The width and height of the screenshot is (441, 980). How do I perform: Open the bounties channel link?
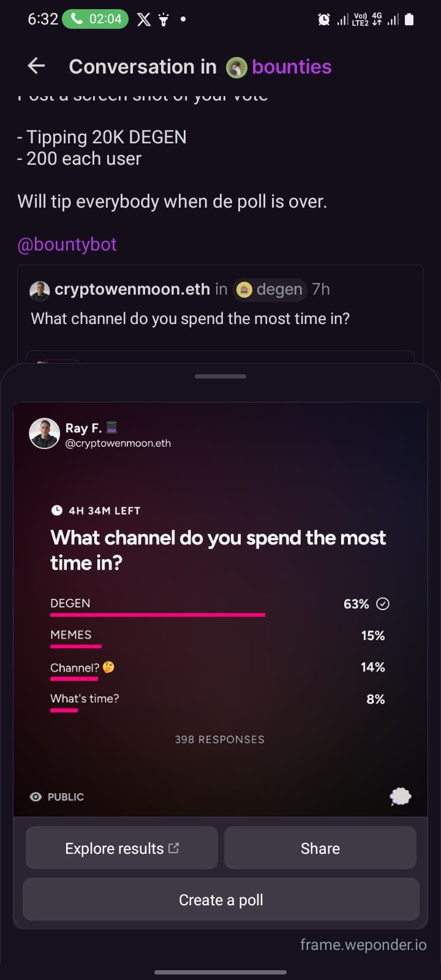pyautogui.click(x=292, y=67)
